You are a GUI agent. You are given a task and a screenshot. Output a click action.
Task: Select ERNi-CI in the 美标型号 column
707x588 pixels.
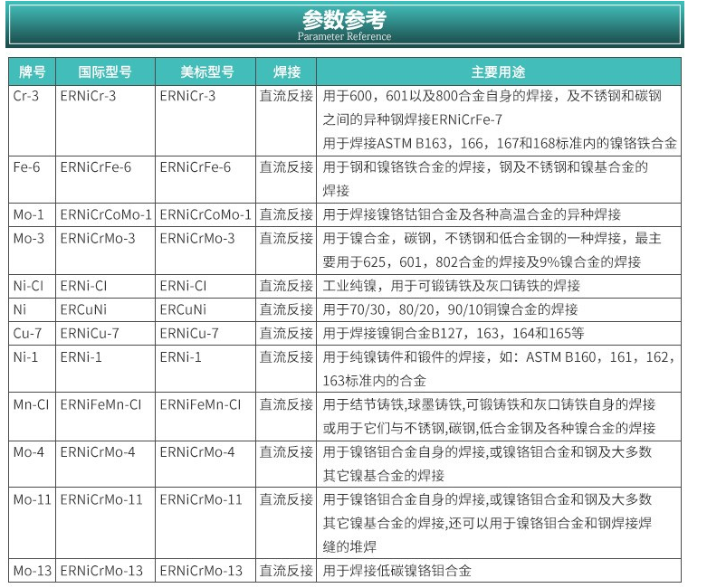(183, 286)
